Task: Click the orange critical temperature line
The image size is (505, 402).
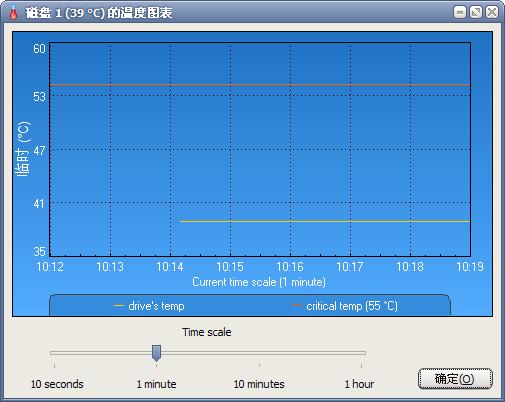Action: tap(260, 85)
